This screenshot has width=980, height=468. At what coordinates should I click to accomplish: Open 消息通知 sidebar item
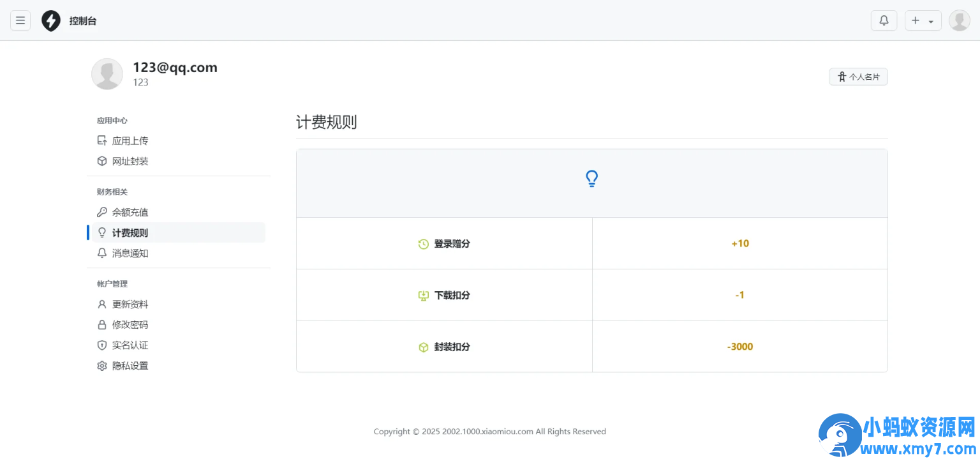(178, 253)
